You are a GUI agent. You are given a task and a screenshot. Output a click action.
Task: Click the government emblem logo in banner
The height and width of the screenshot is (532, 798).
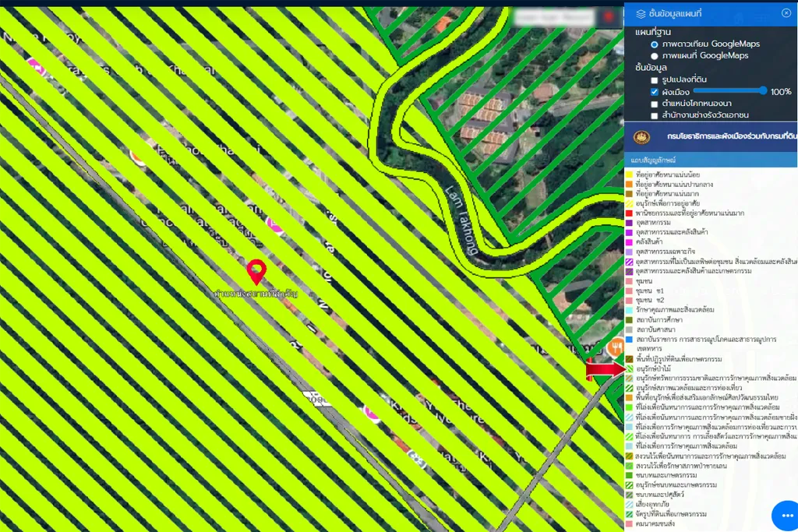pyautogui.click(x=642, y=136)
